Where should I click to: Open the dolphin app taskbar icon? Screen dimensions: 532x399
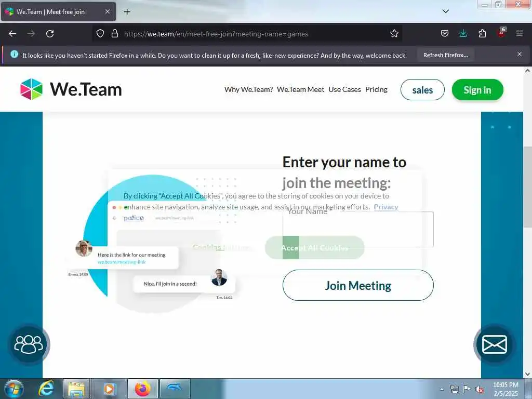pyautogui.click(x=175, y=389)
